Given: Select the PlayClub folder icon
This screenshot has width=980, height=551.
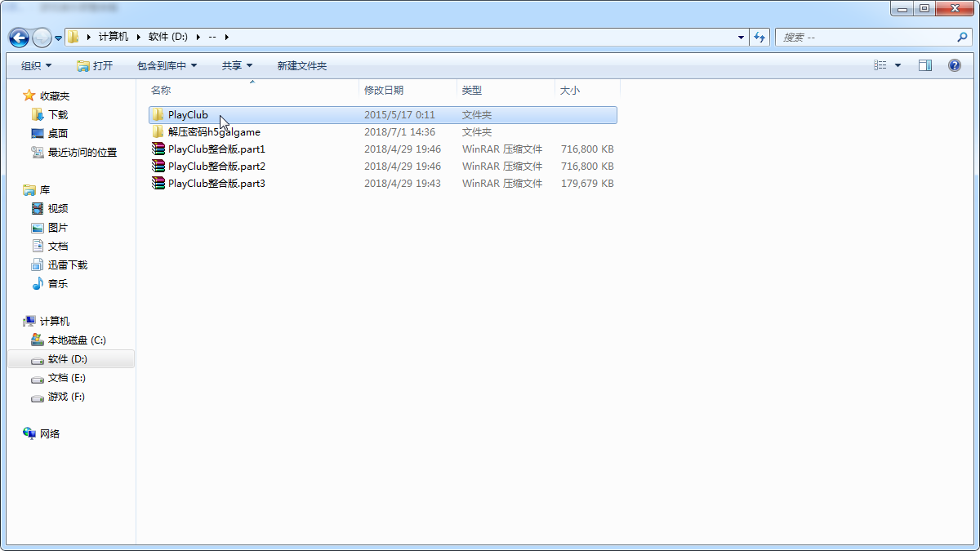Looking at the screenshot, I should tap(158, 115).
